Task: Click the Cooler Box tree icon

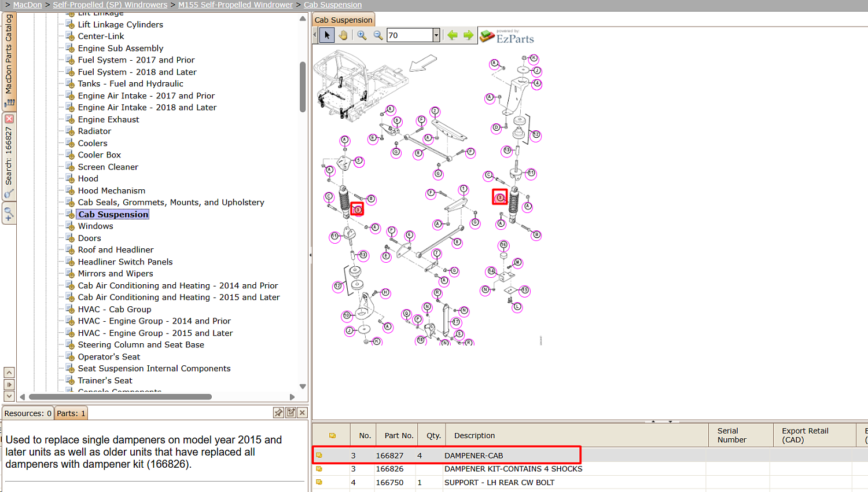Action: tap(70, 155)
